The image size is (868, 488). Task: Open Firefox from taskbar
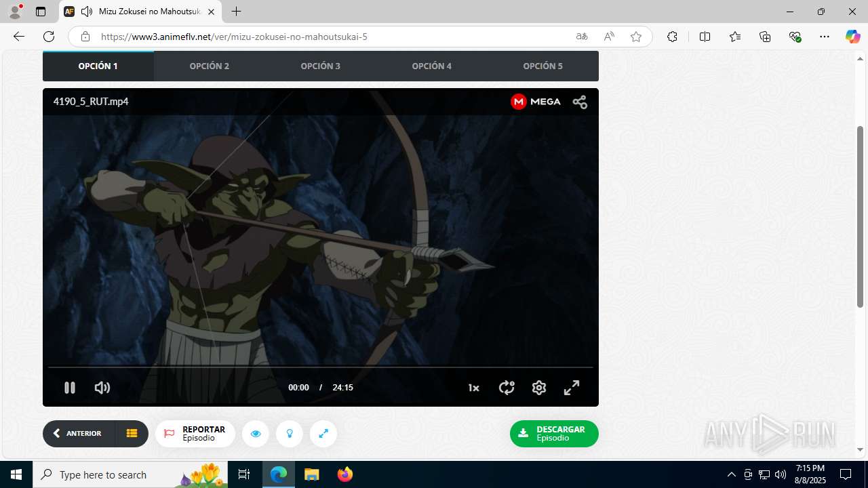coord(344,474)
